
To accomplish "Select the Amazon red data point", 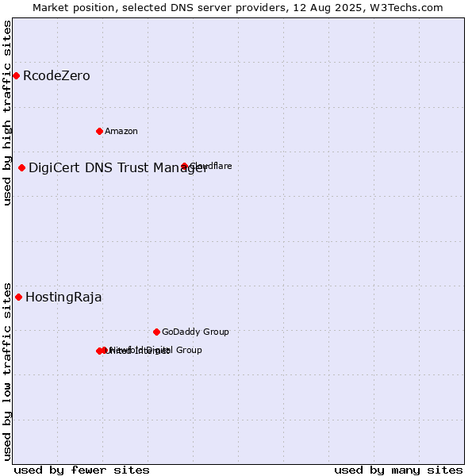I will click(99, 132).
